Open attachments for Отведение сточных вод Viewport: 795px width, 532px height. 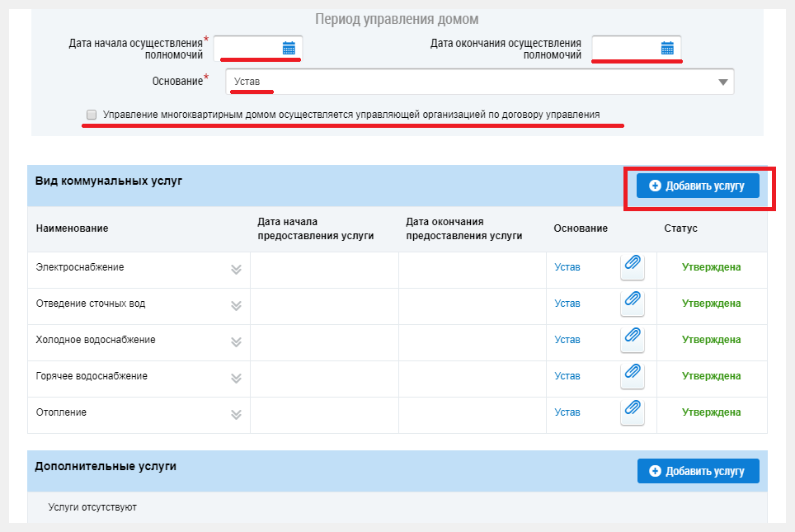pyautogui.click(x=633, y=303)
